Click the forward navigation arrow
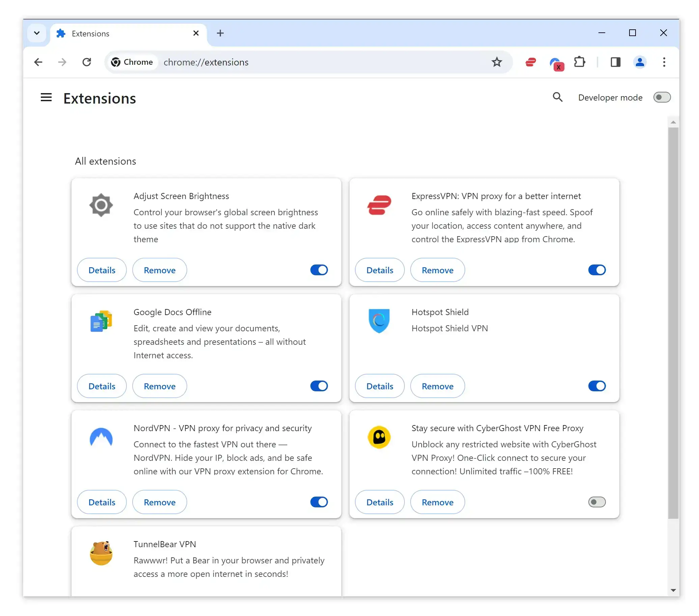The width and height of the screenshot is (699, 616). click(62, 62)
